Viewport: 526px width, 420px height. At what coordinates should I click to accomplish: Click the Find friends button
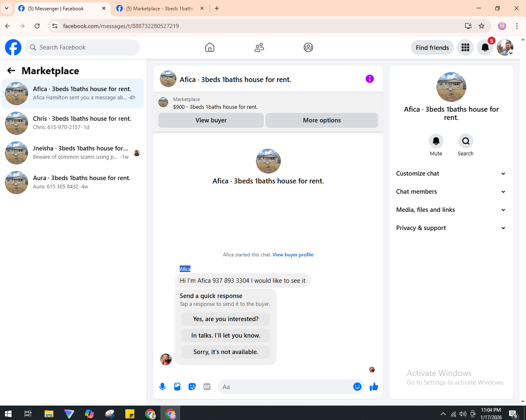432,47
